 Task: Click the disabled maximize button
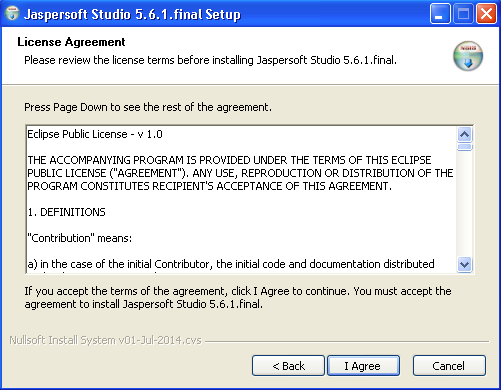click(463, 14)
